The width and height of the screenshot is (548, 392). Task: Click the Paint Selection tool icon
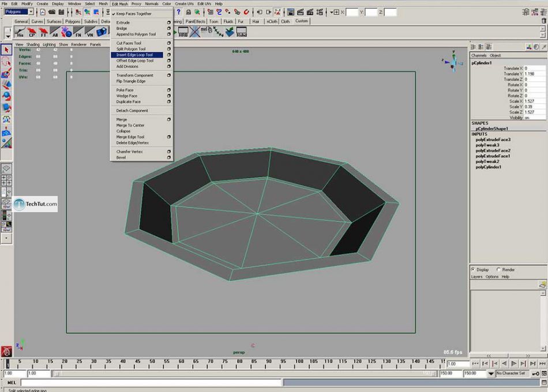pos(6,73)
